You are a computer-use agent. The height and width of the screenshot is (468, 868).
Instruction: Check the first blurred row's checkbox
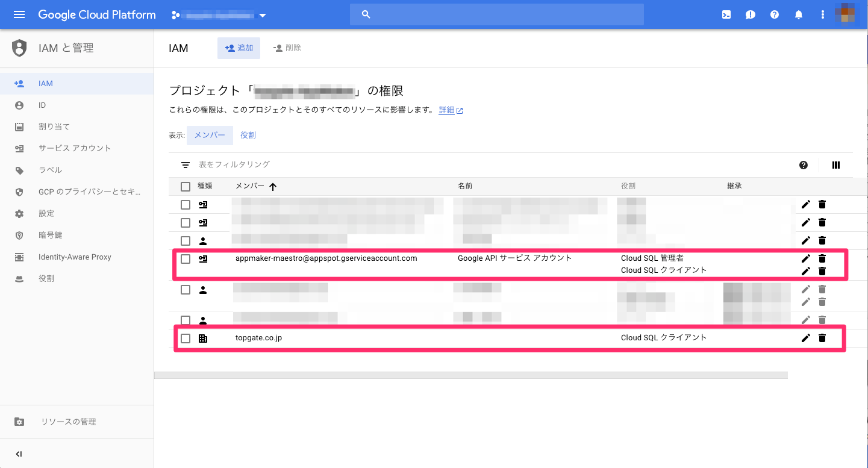[186, 205]
